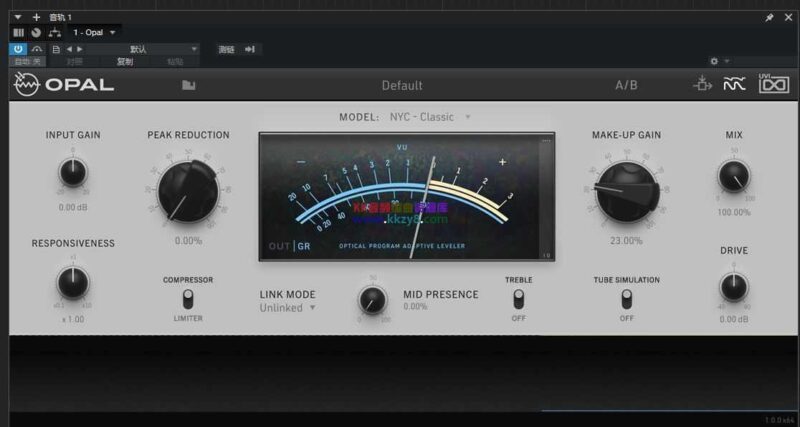Open the MODEL NYC - Classic dropdown

click(x=430, y=117)
